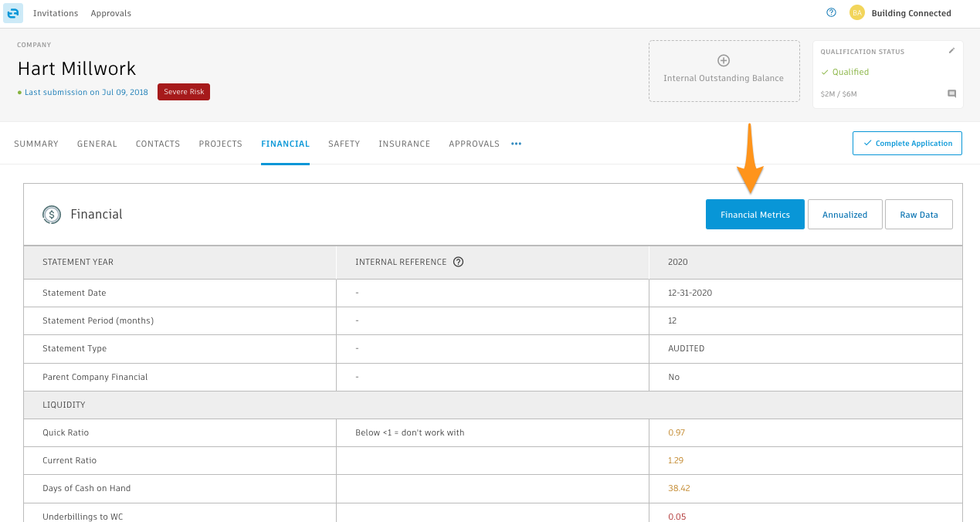Edit qualification status with pencil icon
This screenshot has width=980, height=522.
click(951, 51)
